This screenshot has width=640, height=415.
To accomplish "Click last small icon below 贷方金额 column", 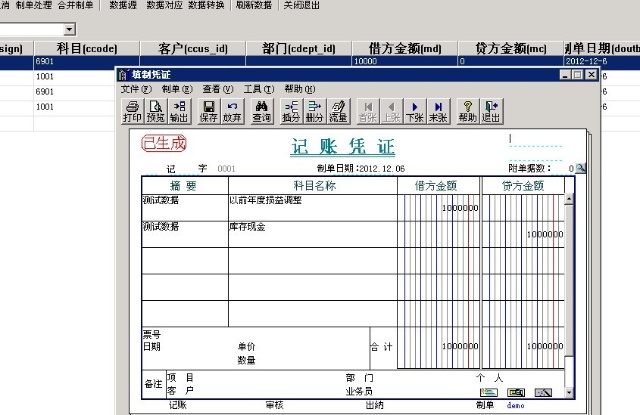I will [543, 393].
